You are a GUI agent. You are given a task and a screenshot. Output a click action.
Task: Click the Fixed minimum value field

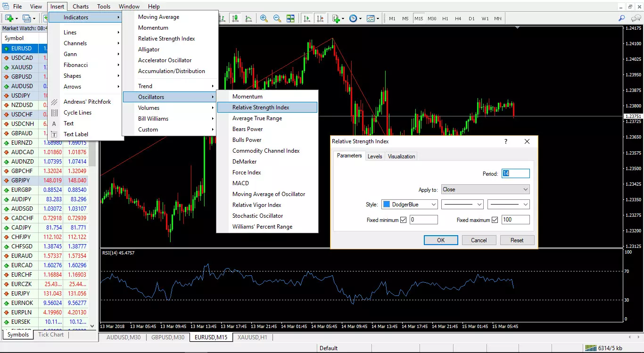click(423, 220)
